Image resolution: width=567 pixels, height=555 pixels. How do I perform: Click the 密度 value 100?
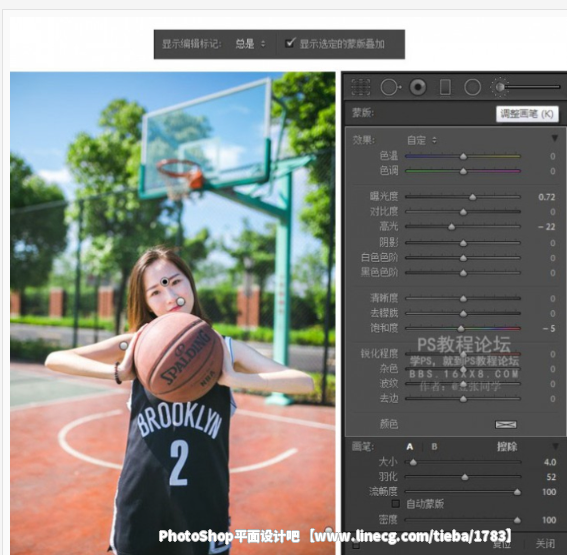tap(549, 520)
